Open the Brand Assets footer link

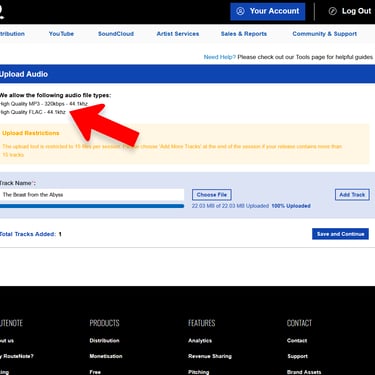coord(304,372)
